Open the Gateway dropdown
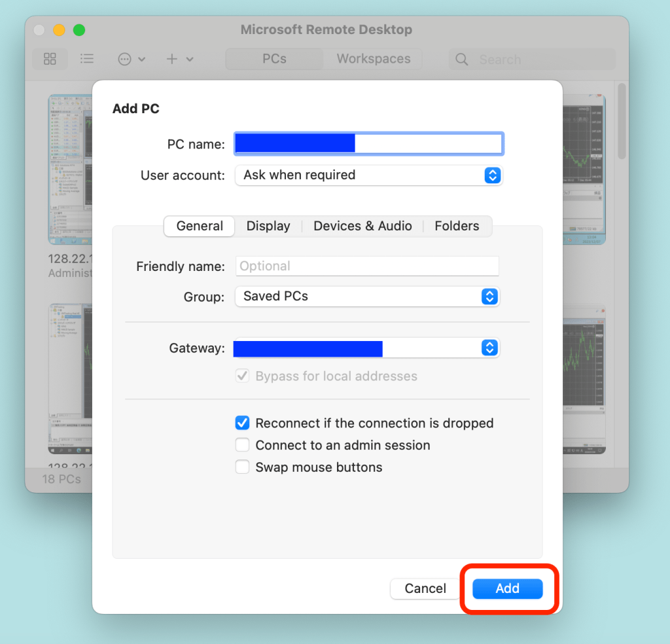The width and height of the screenshot is (670, 644). pyautogui.click(x=489, y=348)
